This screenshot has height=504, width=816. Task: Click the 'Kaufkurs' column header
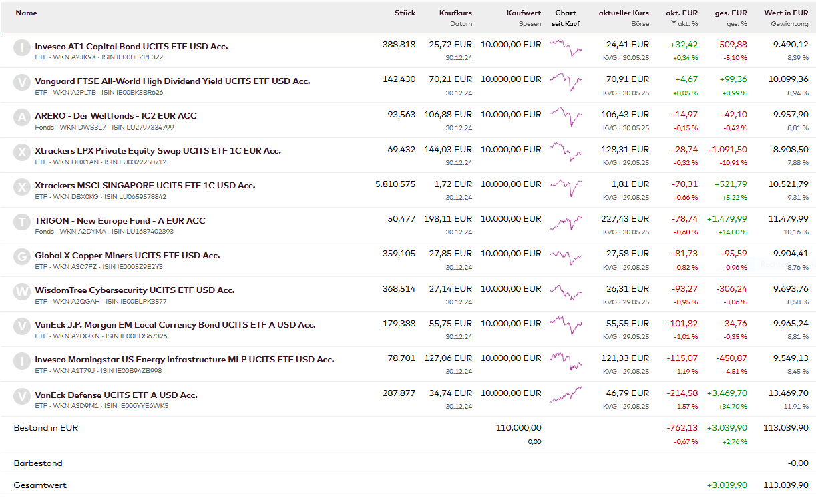(455, 13)
